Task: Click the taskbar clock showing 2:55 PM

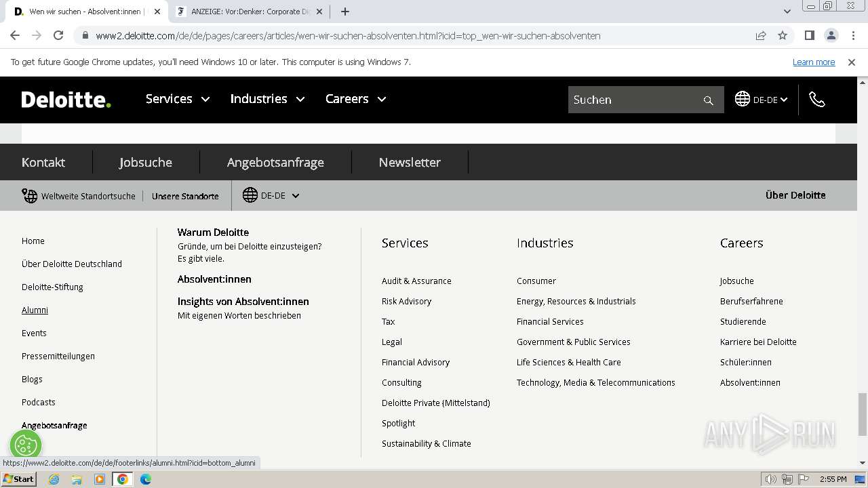Action: coord(833,479)
